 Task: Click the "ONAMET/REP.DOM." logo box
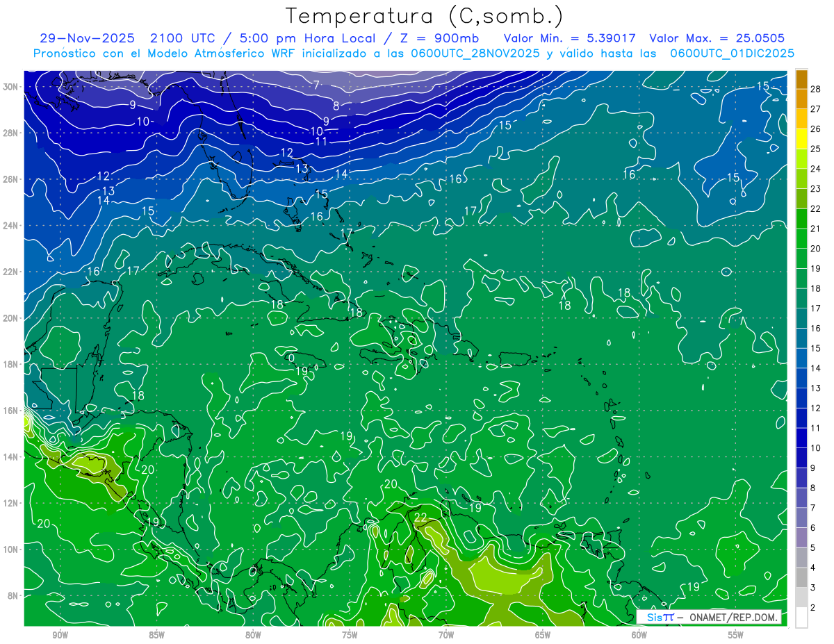pyautogui.click(x=709, y=617)
